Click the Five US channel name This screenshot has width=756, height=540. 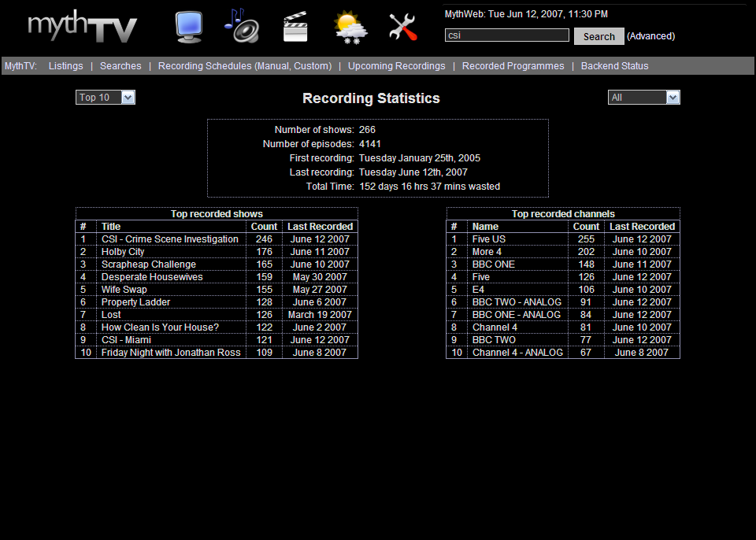click(x=489, y=239)
